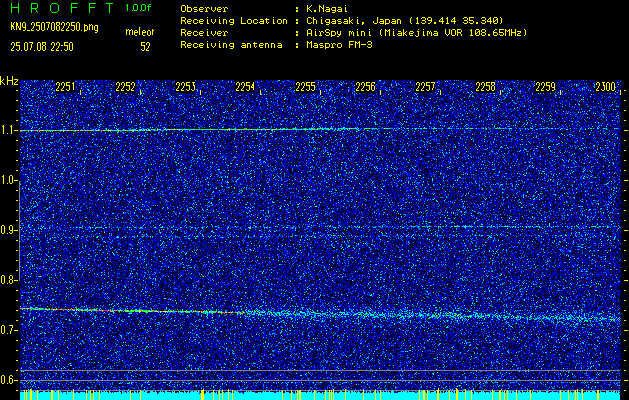The width and height of the screenshot is (629, 400).
Task: Click the Observer name K.Nagai
Action: (x=325, y=8)
